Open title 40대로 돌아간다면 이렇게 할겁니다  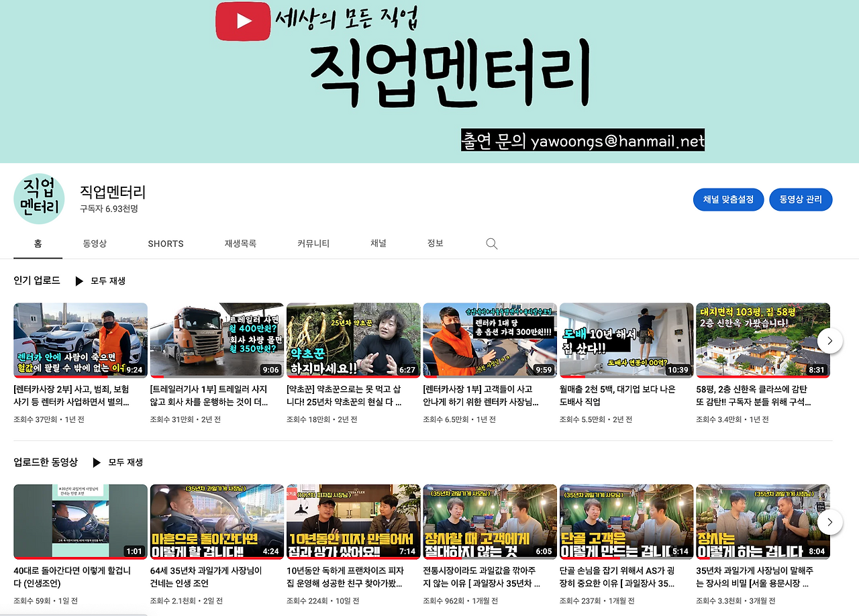pyautogui.click(x=74, y=576)
